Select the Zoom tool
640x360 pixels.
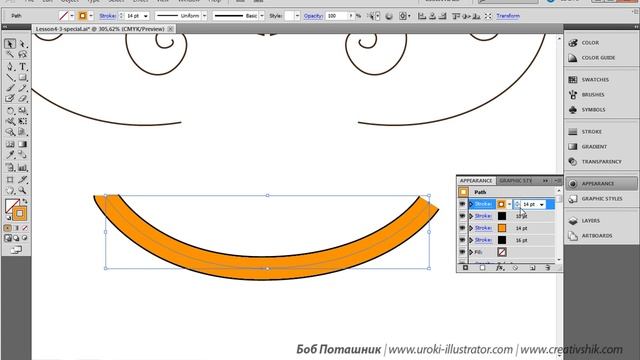tap(22, 191)
